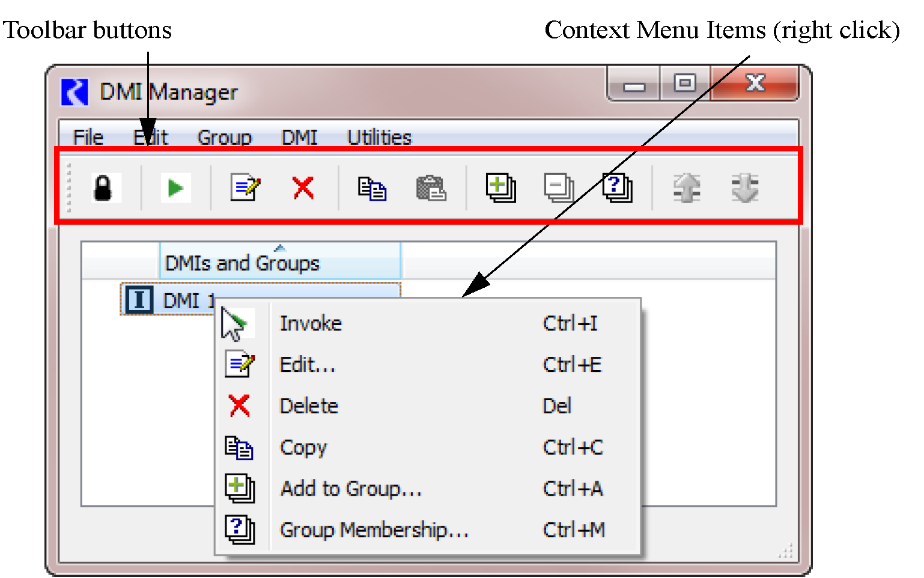Viewport: 924px width, 578px height.
Task: Click the Edit pencil icon in the toolbar
Action: coord(245,188)
